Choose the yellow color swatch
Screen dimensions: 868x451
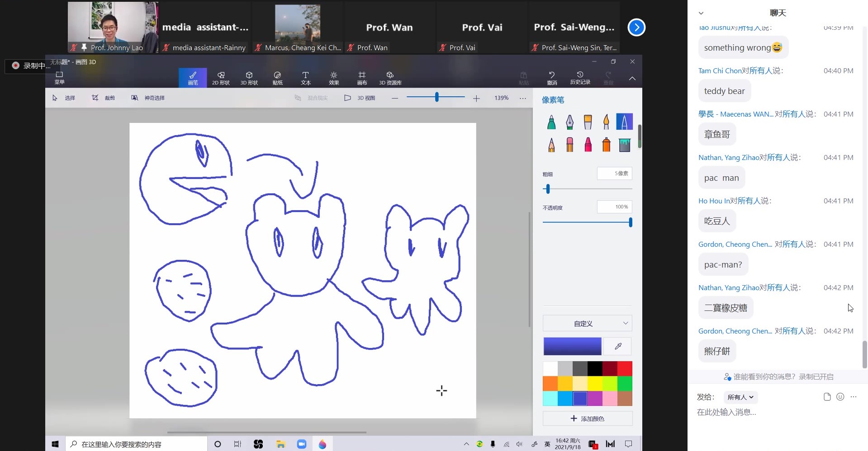click(595, 383)
